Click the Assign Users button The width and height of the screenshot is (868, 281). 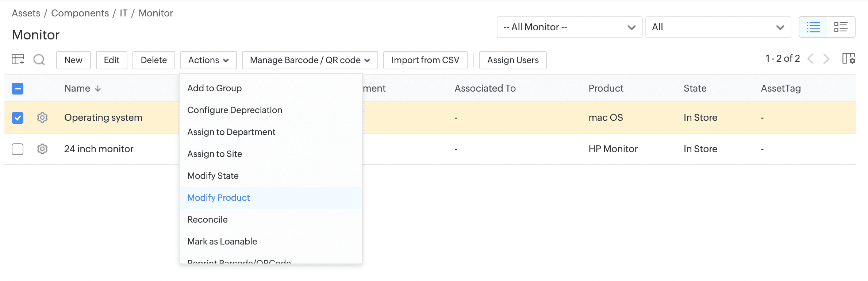(512, 60)
